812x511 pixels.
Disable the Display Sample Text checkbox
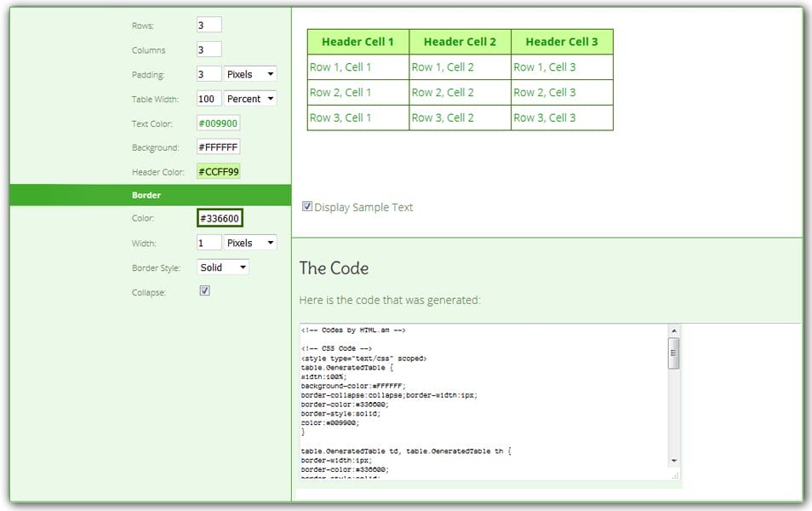[x=306, y=206]
